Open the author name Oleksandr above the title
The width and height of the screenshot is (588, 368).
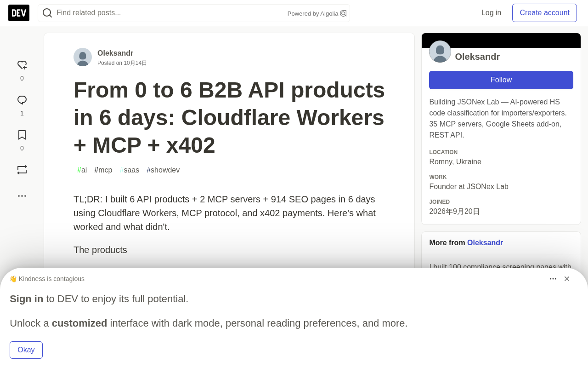[x=115, y=53]
